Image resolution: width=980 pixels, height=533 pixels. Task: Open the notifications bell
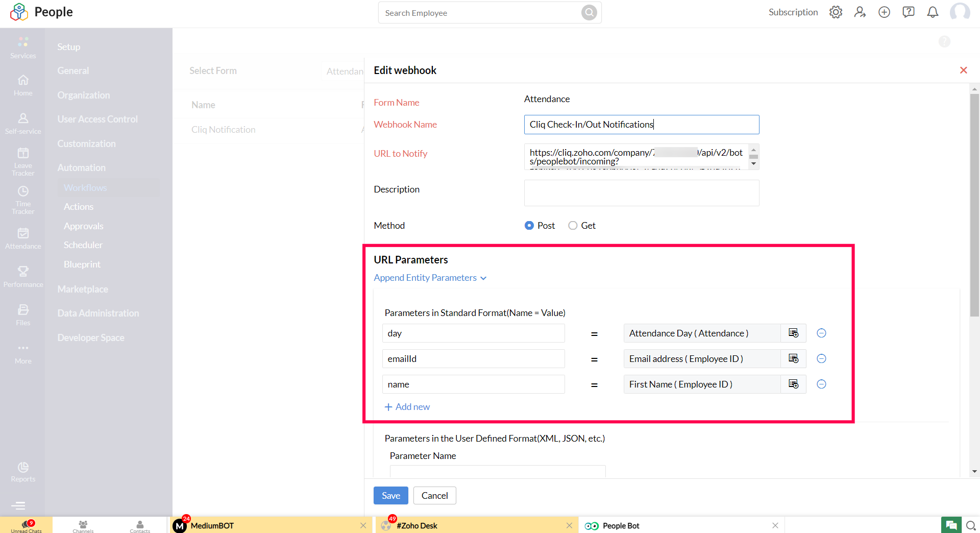(933, 12)
